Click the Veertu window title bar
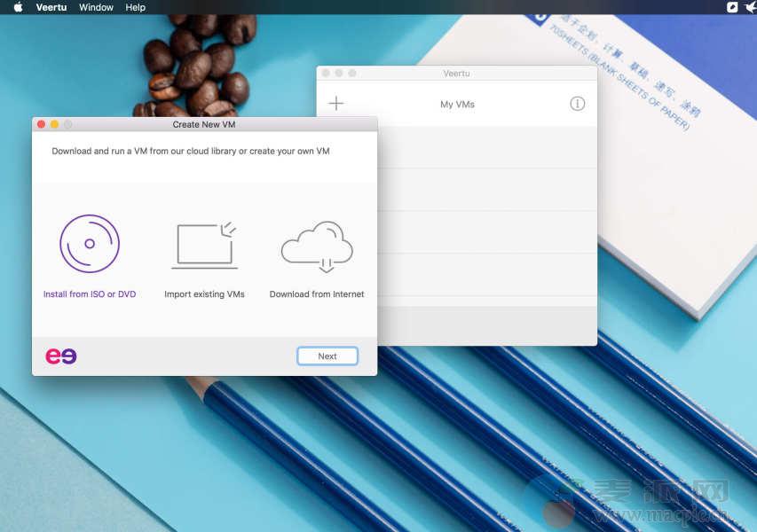Viewport: 757px width, 532px height. [458, 74]
